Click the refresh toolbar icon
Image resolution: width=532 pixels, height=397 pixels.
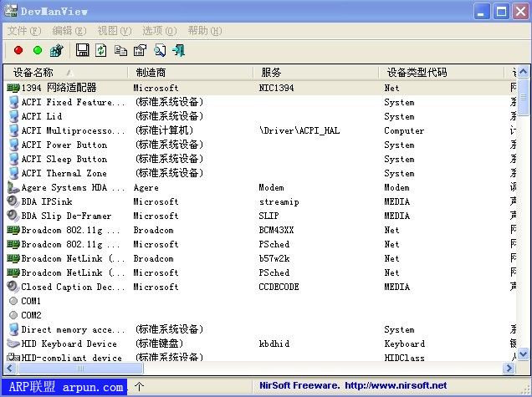tap(100, 51)
